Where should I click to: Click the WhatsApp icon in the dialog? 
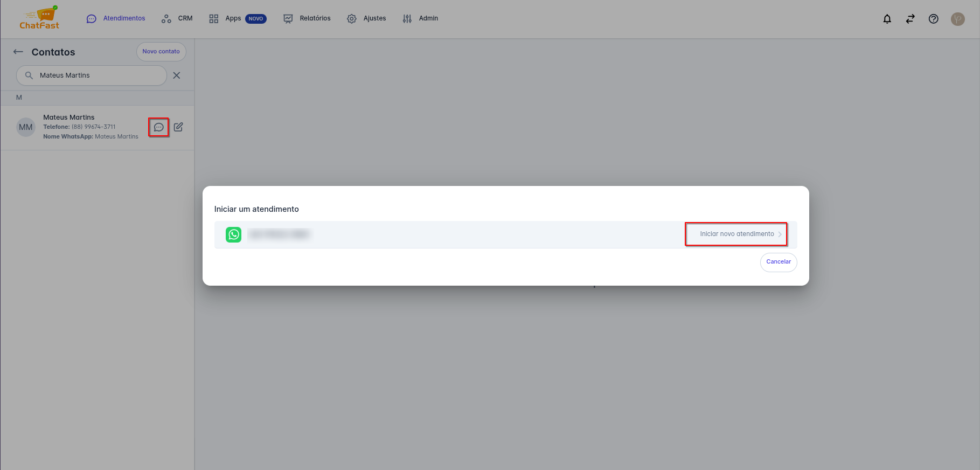[233, 234]
